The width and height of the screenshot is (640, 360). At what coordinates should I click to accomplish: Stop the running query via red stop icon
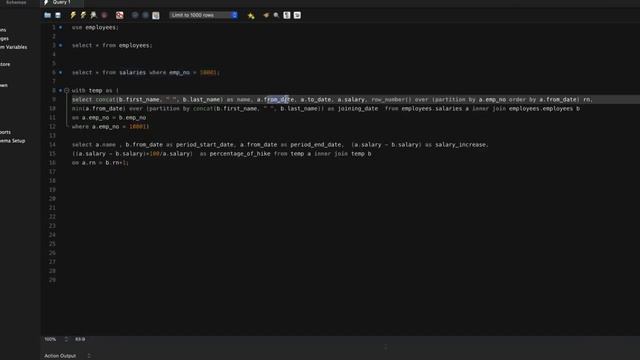[x=104, y=16]
